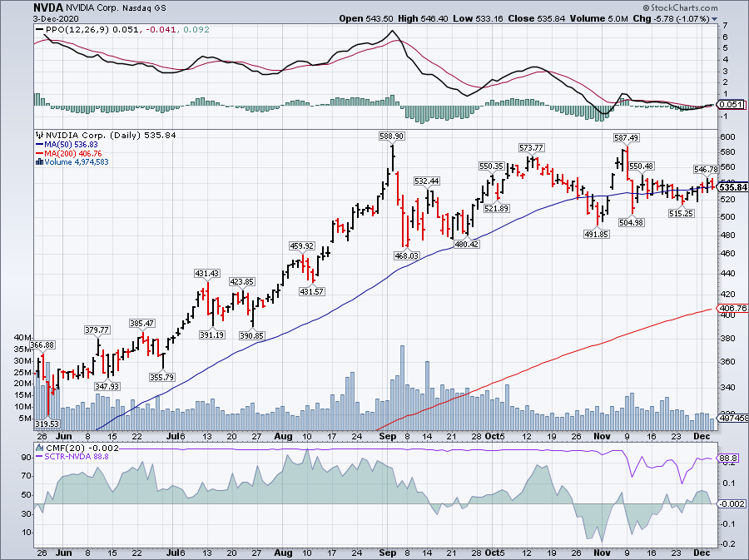Click the 459.92 price label

[302, 245]
